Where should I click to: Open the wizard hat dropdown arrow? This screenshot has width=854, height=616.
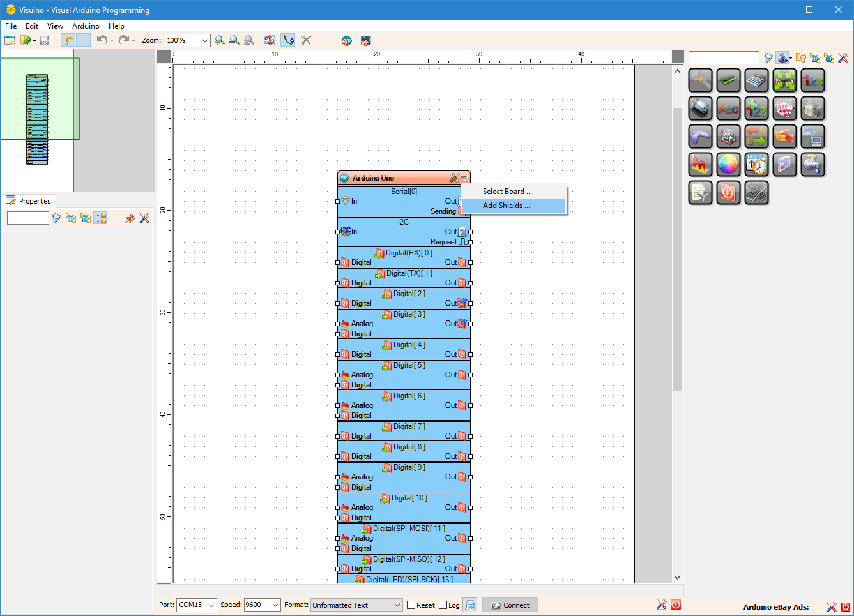(x=791, y=58)
